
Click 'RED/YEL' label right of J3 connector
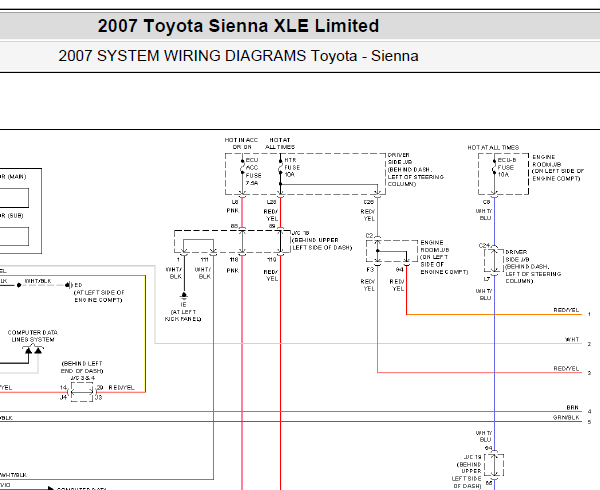point(122,388)
